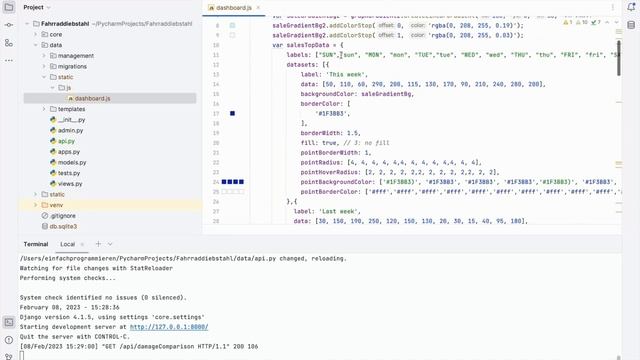Click the venv folder icon

tap(45, 205)
